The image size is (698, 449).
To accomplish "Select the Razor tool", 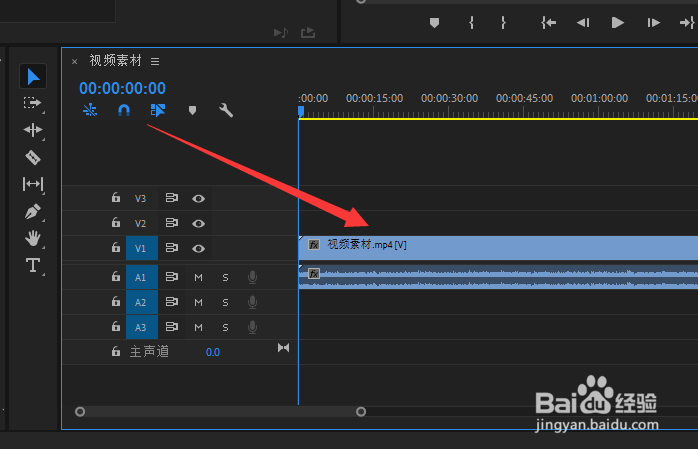I will pyautogui.click(x=33, y=157).
